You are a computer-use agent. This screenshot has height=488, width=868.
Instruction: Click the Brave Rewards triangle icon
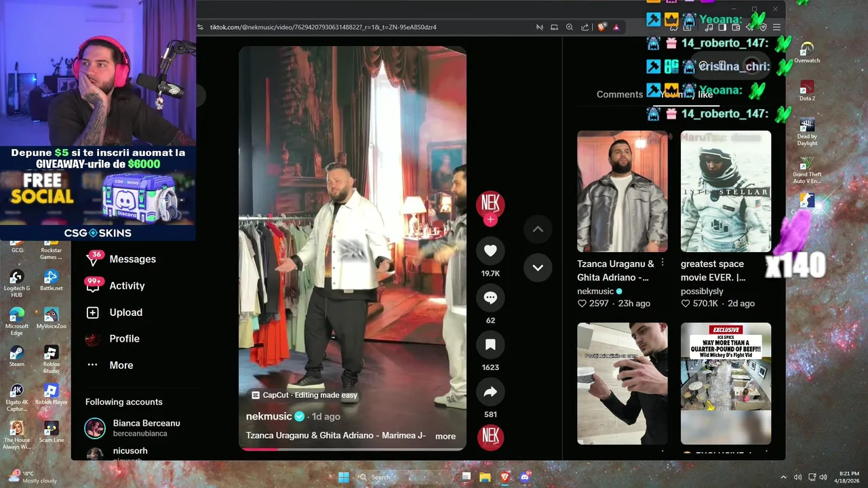pyautogui.click(x=616, y=27)
